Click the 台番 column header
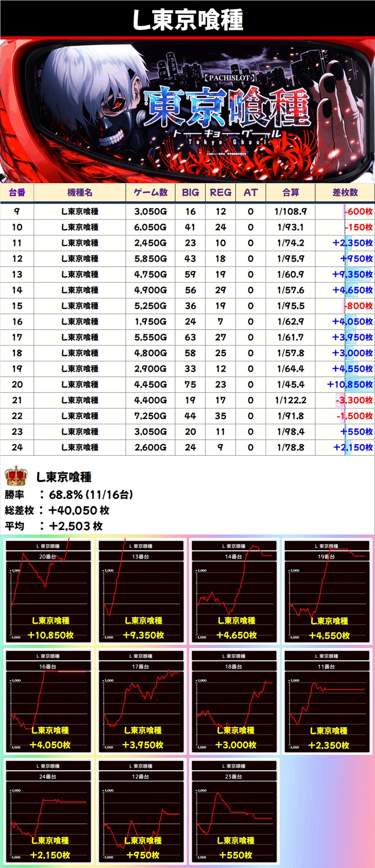Screen dimensions: 375x868 coord(17,192)
